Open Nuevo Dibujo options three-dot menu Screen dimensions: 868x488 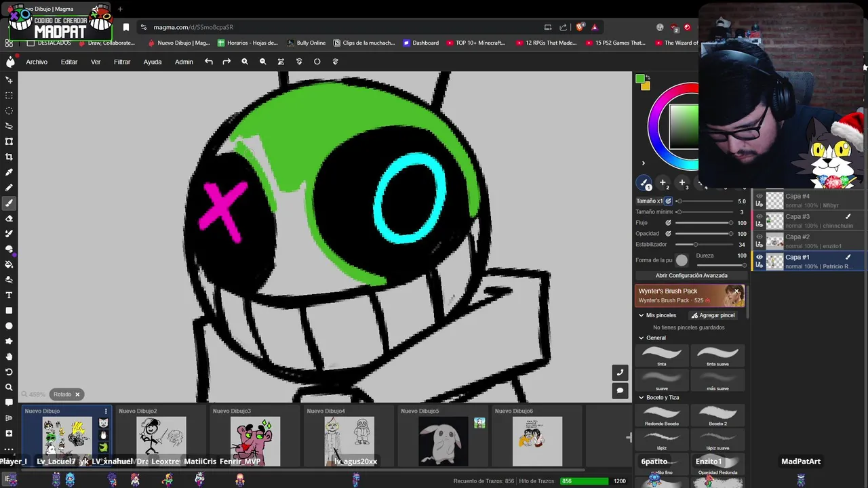106,411
